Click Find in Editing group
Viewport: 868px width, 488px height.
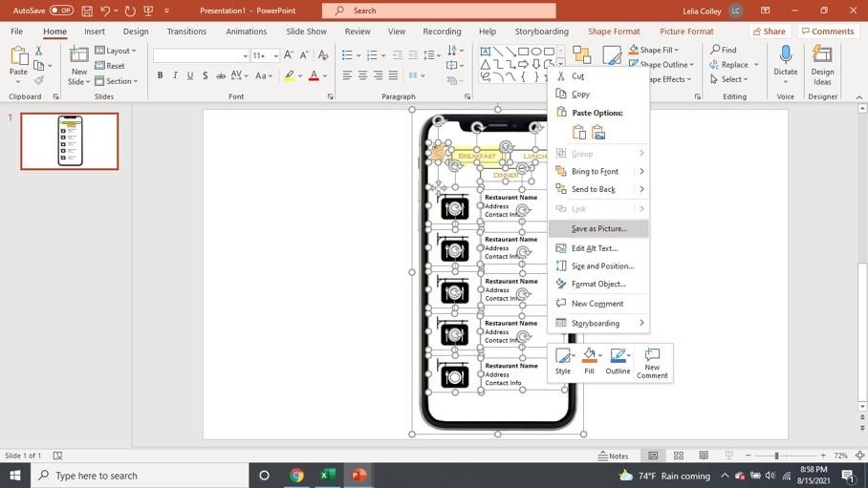tap(724, 50)
